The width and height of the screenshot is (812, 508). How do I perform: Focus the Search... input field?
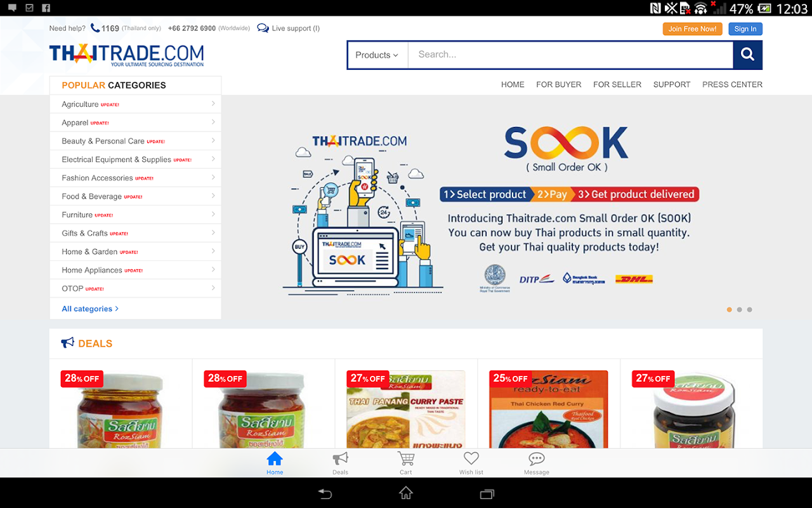pyautogui.click(x=570, y=55)
